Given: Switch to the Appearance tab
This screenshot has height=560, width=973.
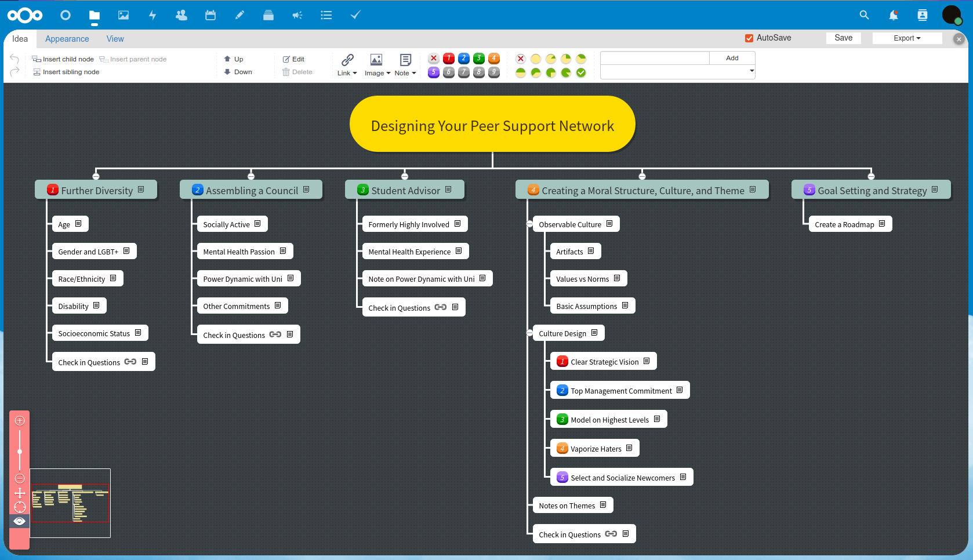Looking at the screenshot, I should [x=67, y=39].
